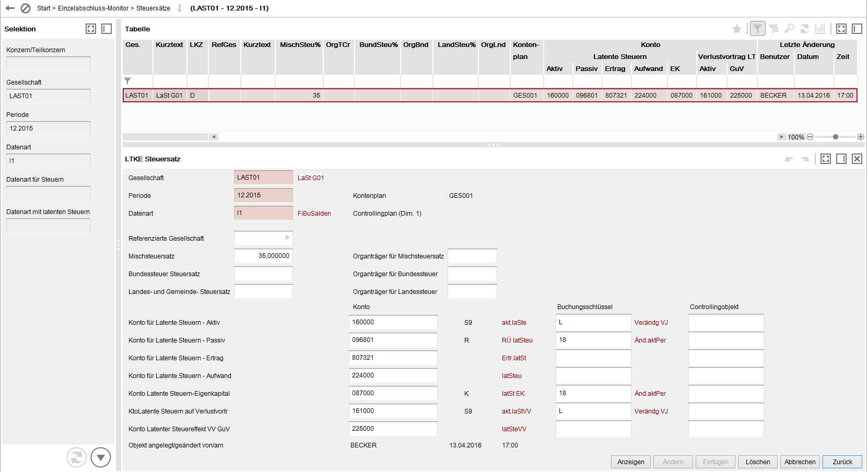Image resolution: width=868 pixels, height=472 pixels.
Task: Zoom in the table with the plus icon
Action: (861, 137)
